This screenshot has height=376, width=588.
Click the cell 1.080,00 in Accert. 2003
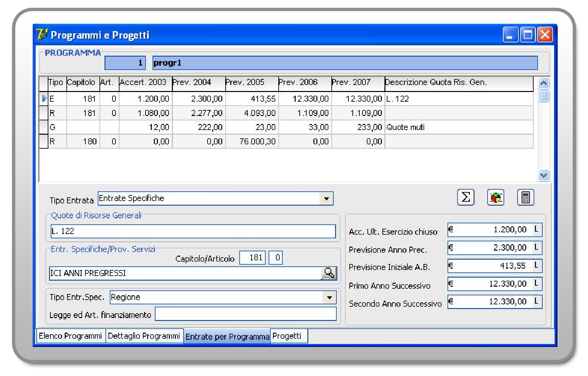pos(145,113)
